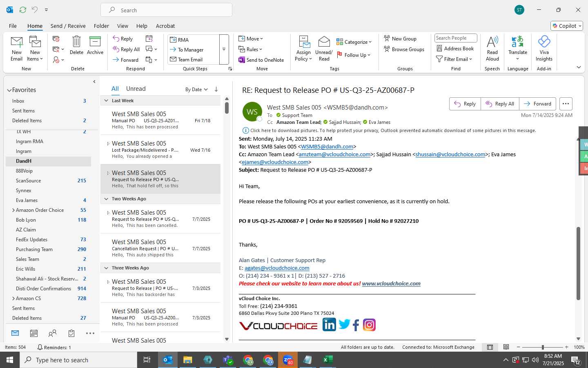Click the Delete trash can icon
The height and width of the screenshot is (368, 588).
76,42
